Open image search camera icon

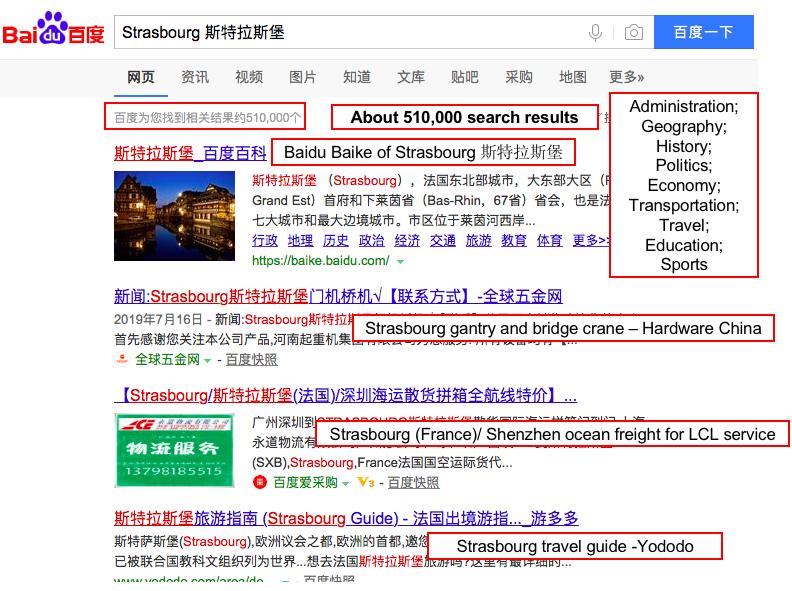633,32
